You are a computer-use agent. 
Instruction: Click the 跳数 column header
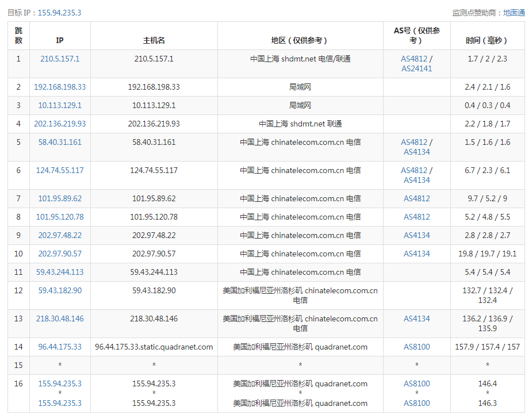(x=18, y=36)
